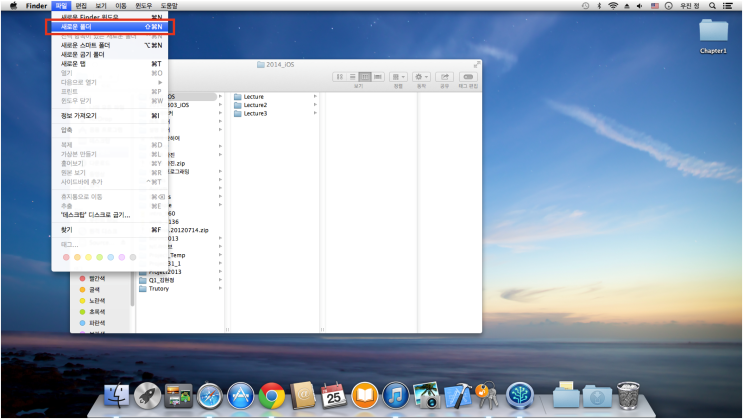Choose the '데스크탑' 디스크로 굽기 entry
The width and height of the screenshot is (743, 419).
(109, 215)
